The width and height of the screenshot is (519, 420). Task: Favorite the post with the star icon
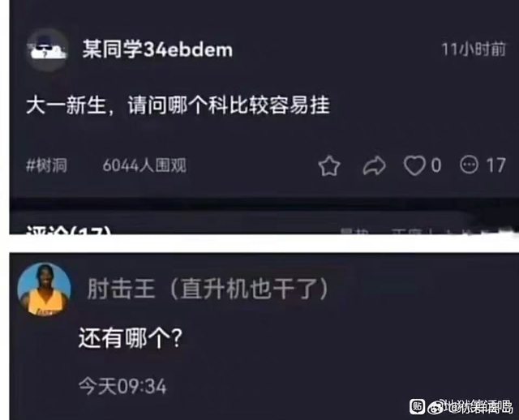click(x=329, y=165)
